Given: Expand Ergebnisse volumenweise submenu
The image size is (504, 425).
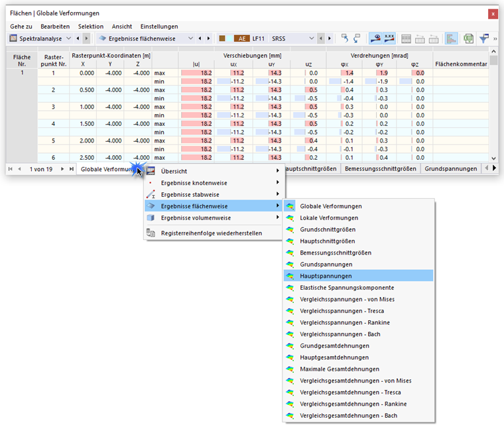Looking at the screenshot, I should pyautogui.click(x=214, y=217).
